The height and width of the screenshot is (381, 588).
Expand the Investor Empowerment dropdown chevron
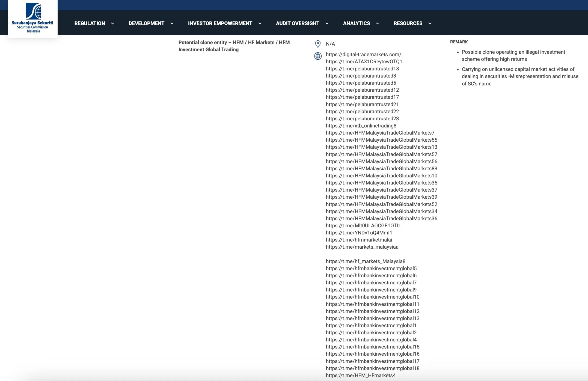point(260,23)
